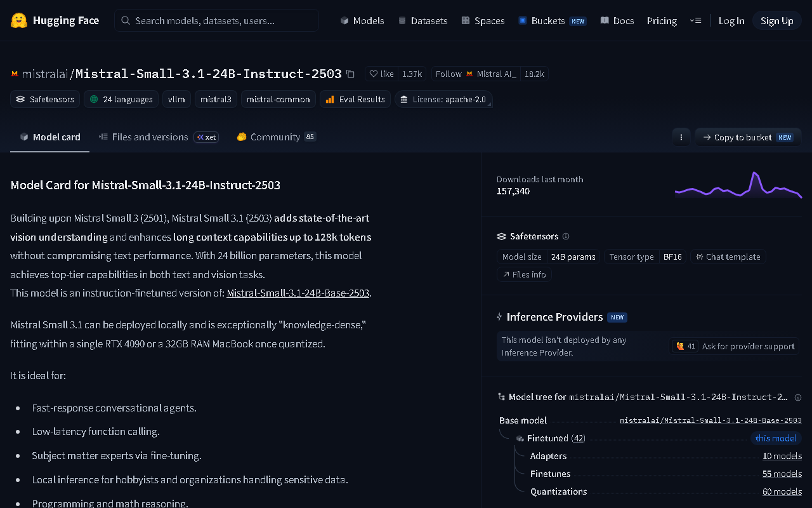Switch to the Model card tab
The height and width of the screenshot is (508, 812).
coord(50,137)
